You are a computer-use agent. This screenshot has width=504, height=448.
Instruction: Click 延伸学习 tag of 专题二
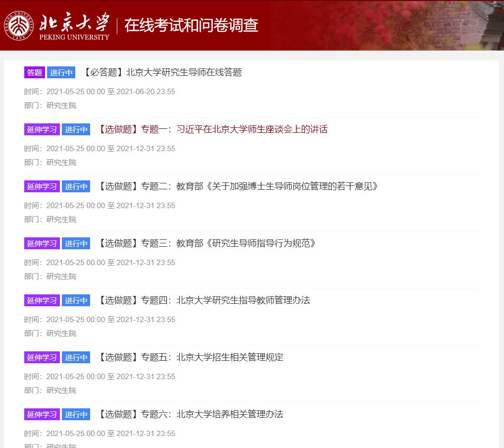click(42, 186)
